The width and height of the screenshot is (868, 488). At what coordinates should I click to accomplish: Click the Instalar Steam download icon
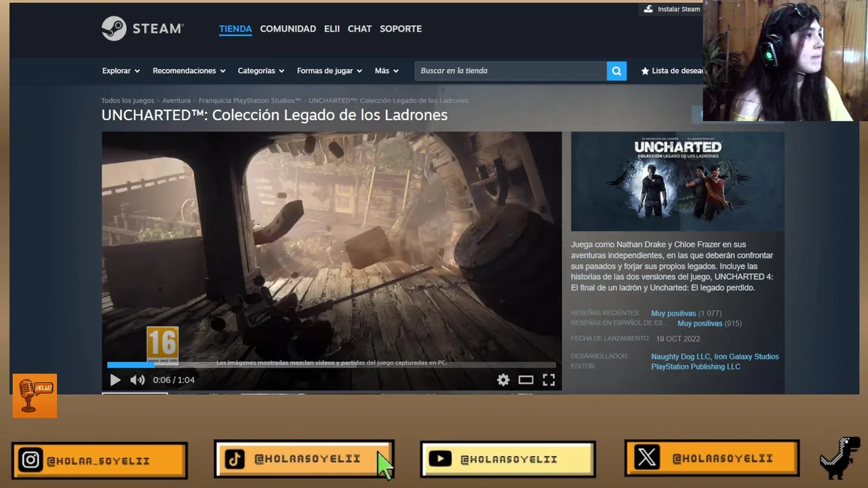click(648, 9)
